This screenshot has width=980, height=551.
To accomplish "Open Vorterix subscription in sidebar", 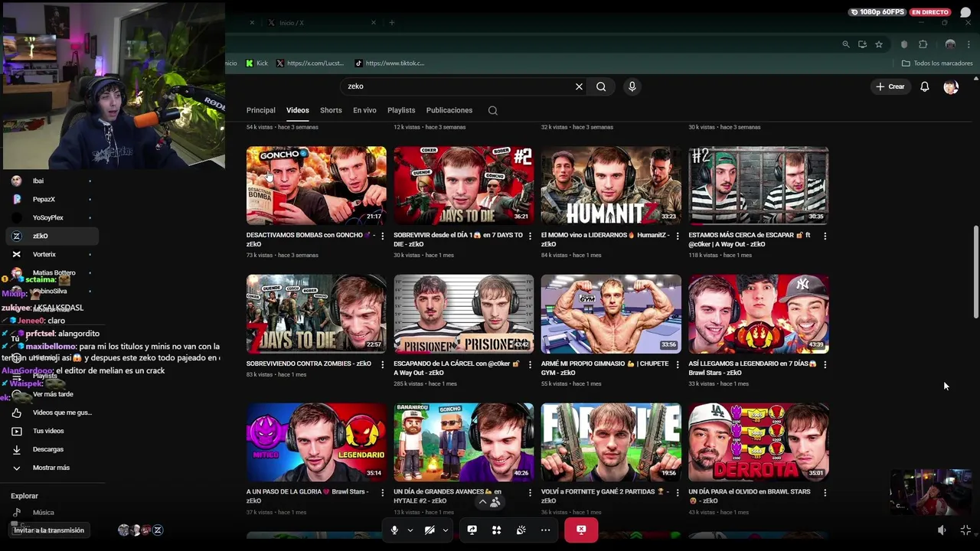I will pos(52,254).
